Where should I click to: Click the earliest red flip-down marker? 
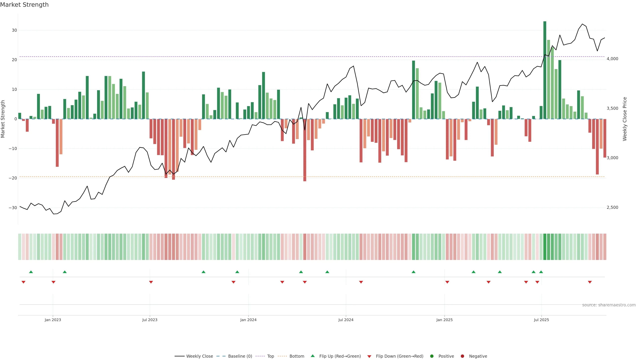click(23, 282)
